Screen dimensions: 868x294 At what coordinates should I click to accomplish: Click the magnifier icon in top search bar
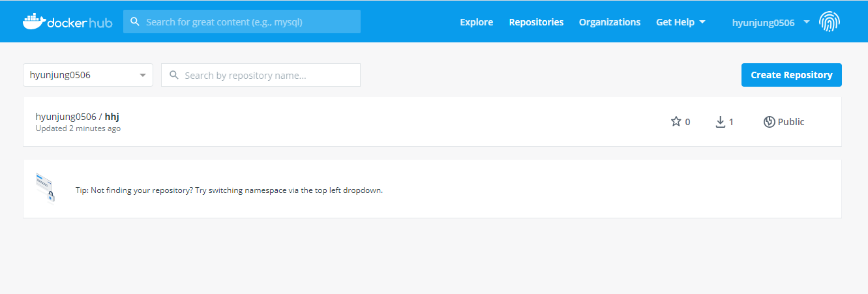click(135, 22)
